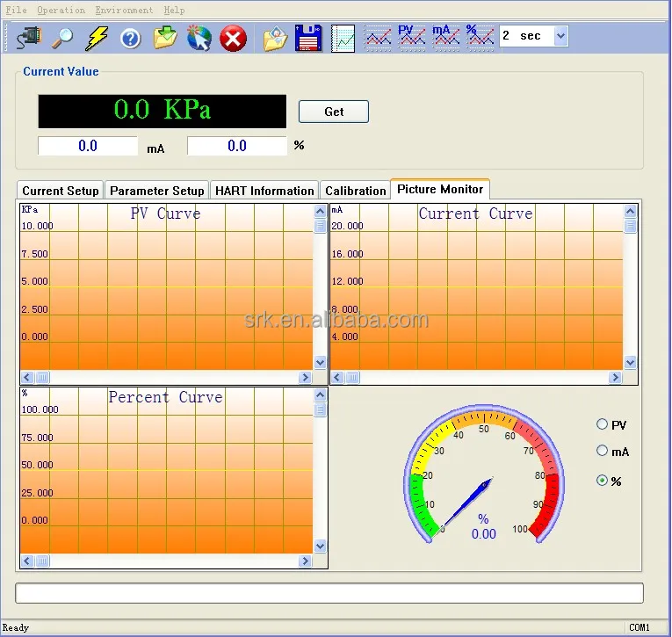Select the % gauge radio button
The width and height of the screenshot is (672, 637).
coord(602,481)
